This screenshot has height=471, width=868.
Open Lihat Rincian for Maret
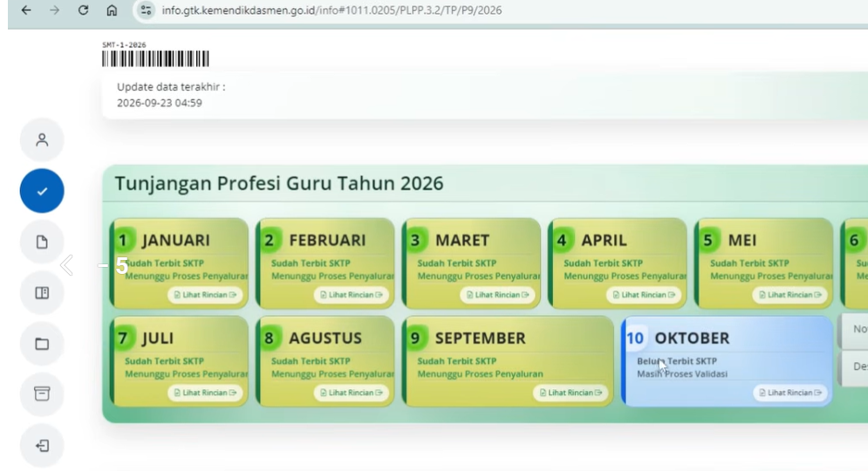click(x=497, y=295)
